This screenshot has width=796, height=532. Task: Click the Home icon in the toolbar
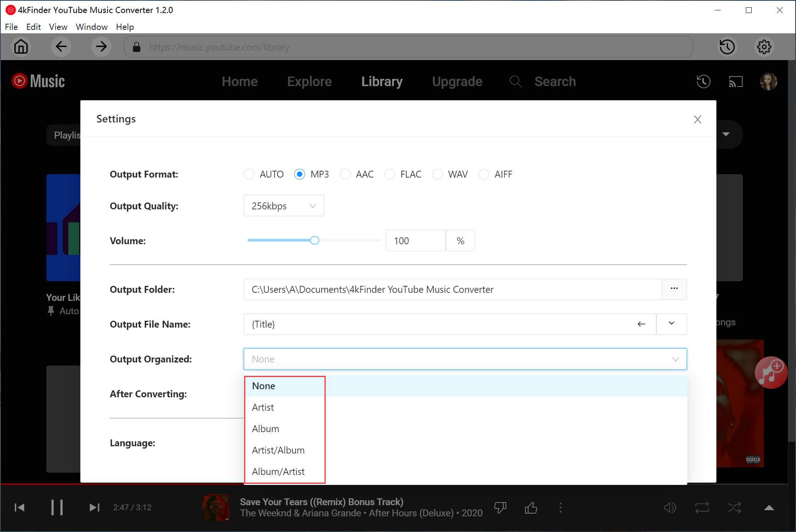coord(21,47)
